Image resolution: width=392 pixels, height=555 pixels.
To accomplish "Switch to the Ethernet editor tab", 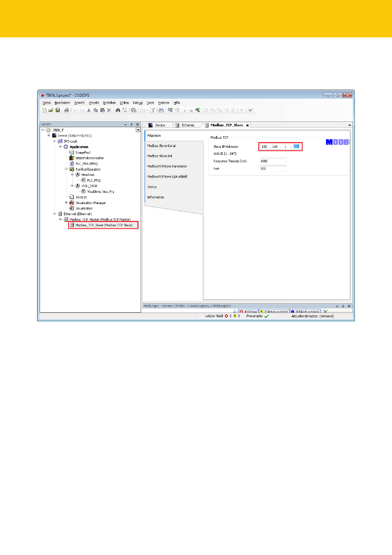I will (x=188, y=125).
